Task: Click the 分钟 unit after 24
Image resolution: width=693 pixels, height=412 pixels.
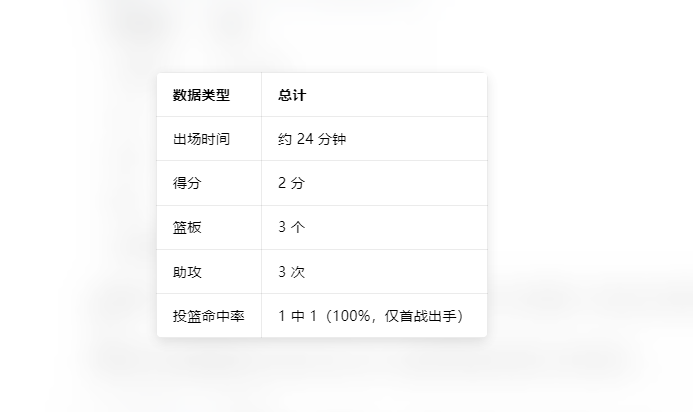Action: (x=332, y=139)
